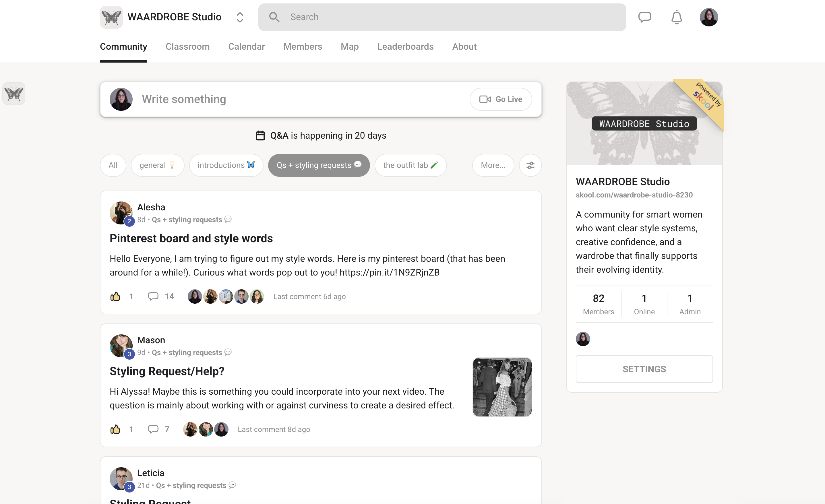The image size is (825, 504).
Task: Click the Go Live button
Action: pos(501,99)
